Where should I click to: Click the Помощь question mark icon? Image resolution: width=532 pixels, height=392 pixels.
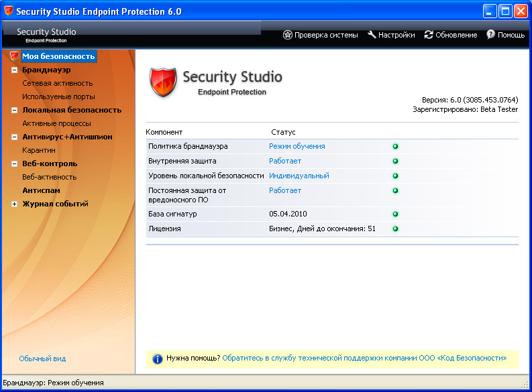pyautogui.click(x=490, y=34)
